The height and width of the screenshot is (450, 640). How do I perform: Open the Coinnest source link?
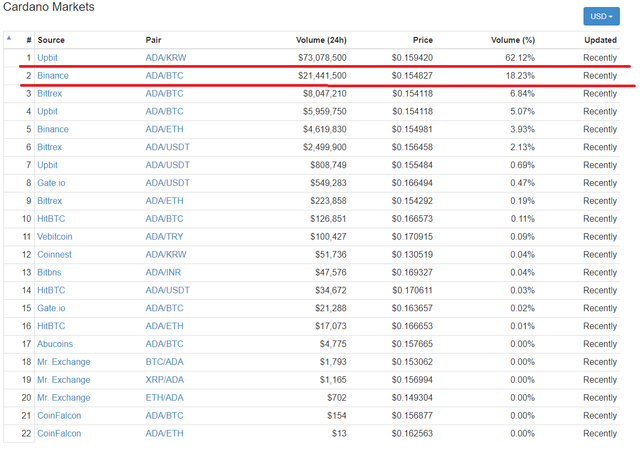tap(54, 255)
